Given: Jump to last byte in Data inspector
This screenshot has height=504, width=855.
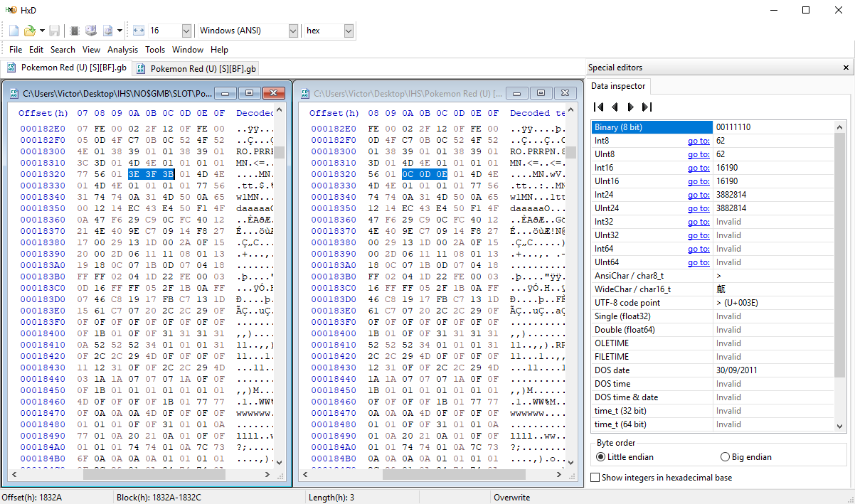Looking at the screenshot, I should [647, 107].
